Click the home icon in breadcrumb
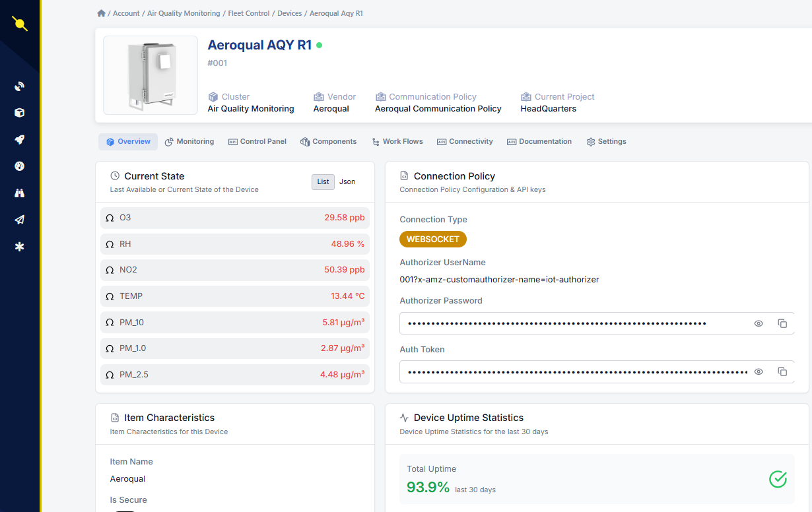This screenshot has height=512, width=812. click(x=101, y=13)
